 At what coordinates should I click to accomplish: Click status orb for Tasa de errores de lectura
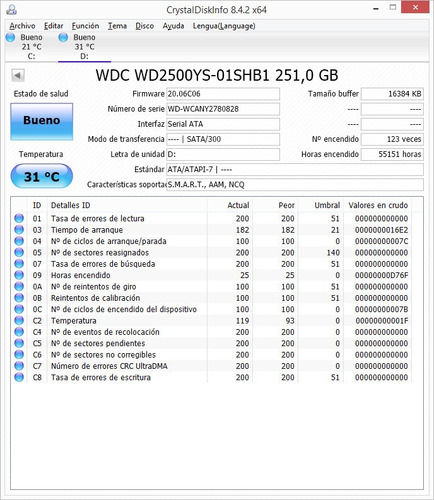coord(19,218)
